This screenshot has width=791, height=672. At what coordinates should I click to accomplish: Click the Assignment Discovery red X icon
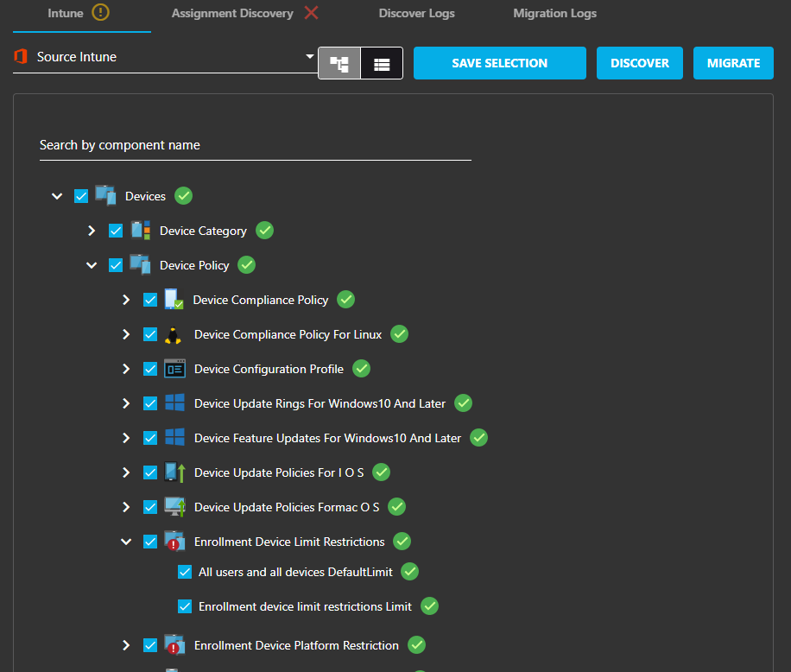(311, 13)
